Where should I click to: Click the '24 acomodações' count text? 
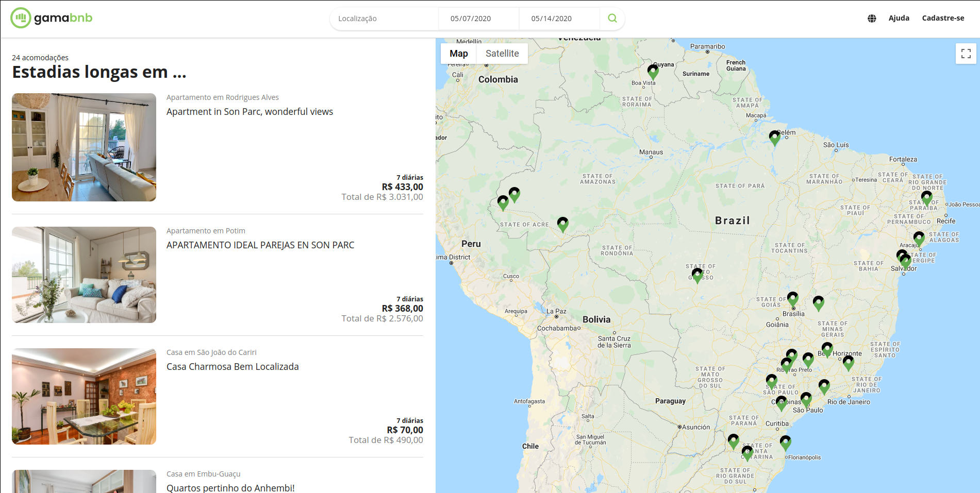pos(40,58)
